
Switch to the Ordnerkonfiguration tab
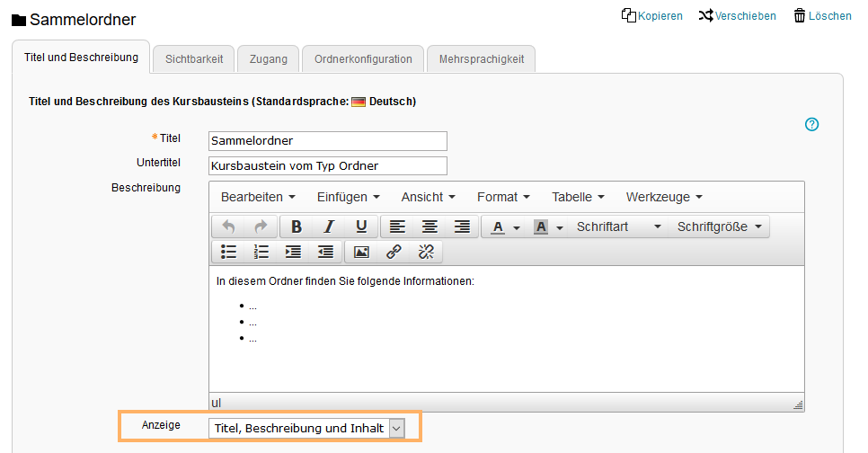pyautogui.click(x=363, y=59)
